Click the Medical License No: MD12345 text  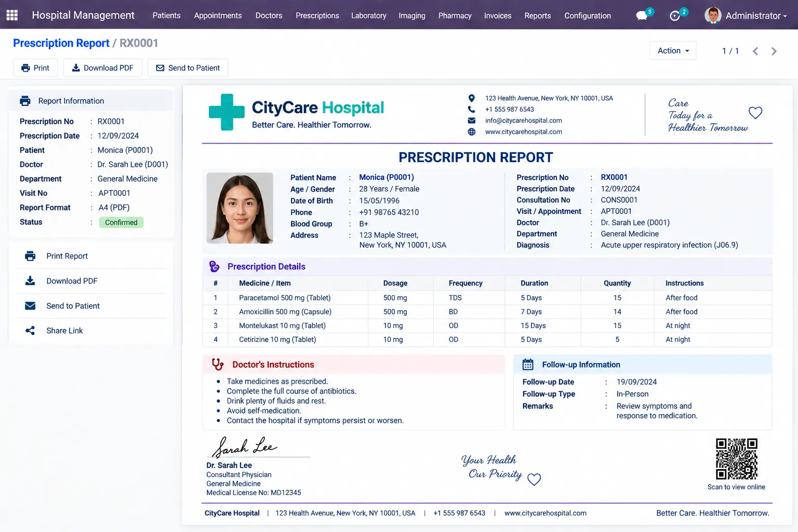(x=254, y=493)
